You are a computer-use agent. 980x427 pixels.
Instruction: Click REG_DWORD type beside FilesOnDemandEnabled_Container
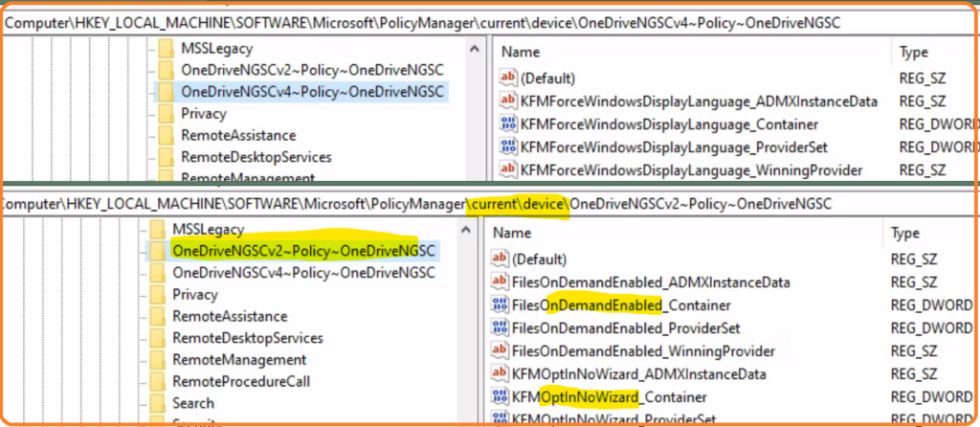[931, 305]
